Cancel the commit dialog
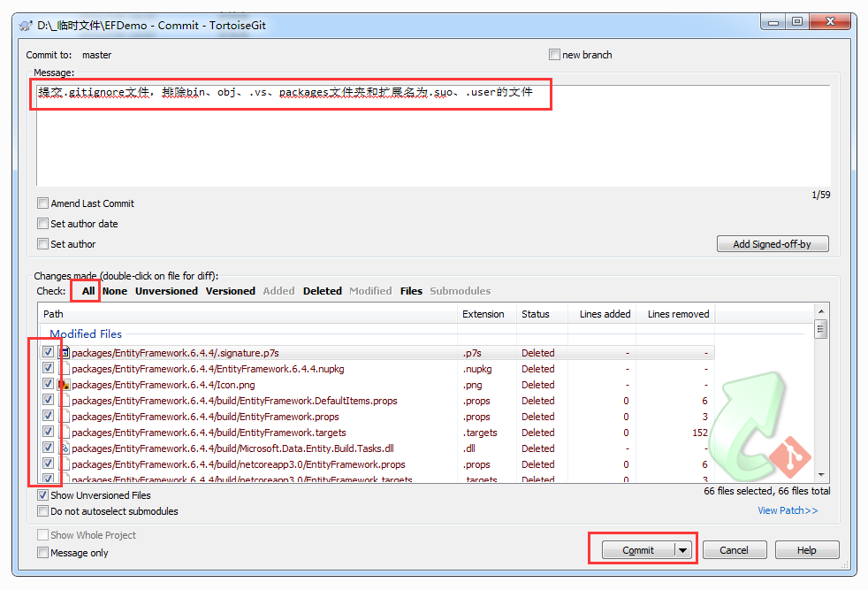The height and width of the screenshot is (590, 868). pos(734,550)
